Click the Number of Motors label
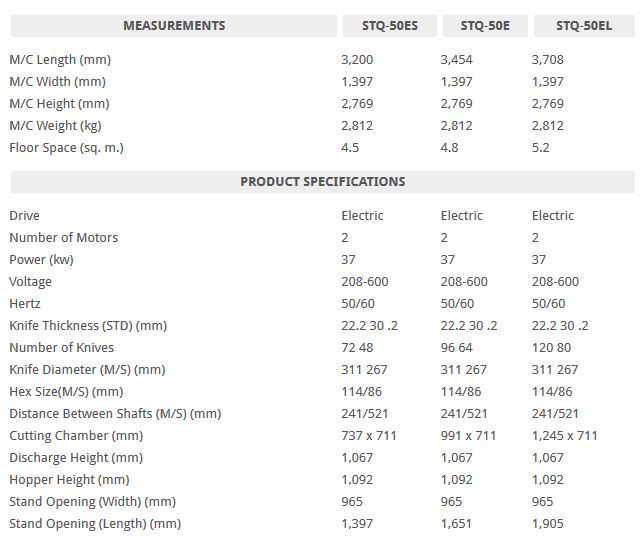 pos(63,238)
